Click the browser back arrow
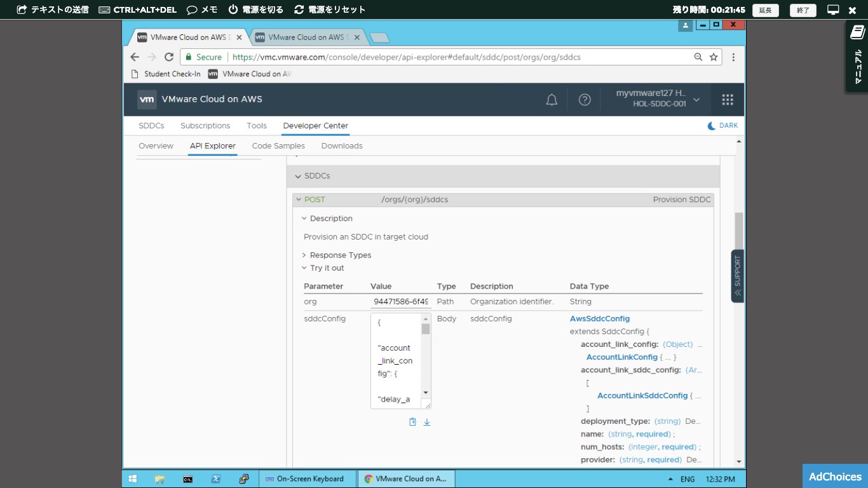The image size is (868, 488). [x=135, y=57]
